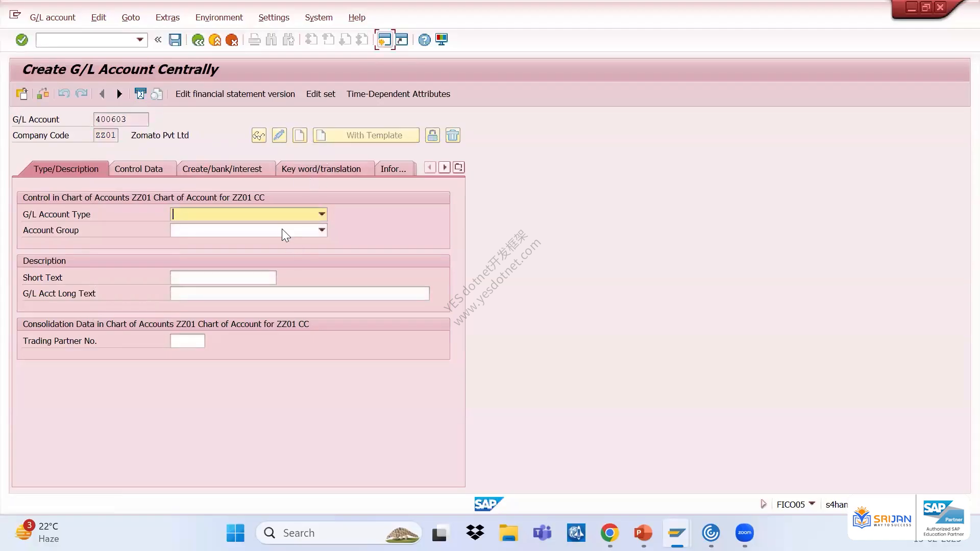Click the Customize Local Layout monitor icon
This screenshot has width=980, height=551.
click(442, 40)
